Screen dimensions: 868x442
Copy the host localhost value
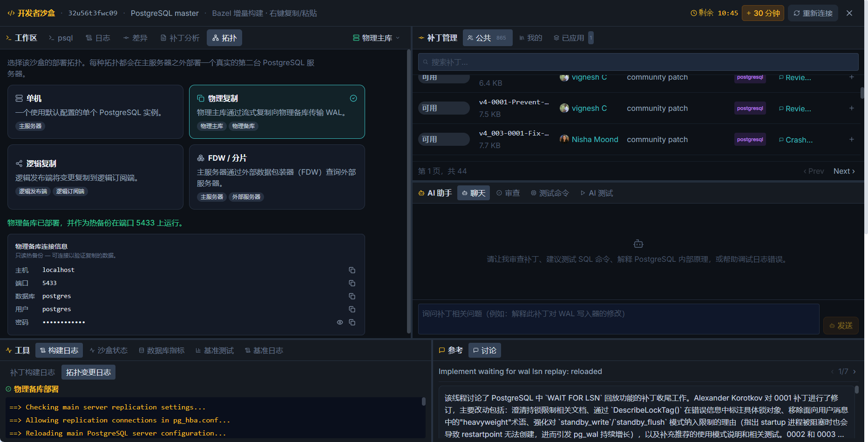[352, 270]
